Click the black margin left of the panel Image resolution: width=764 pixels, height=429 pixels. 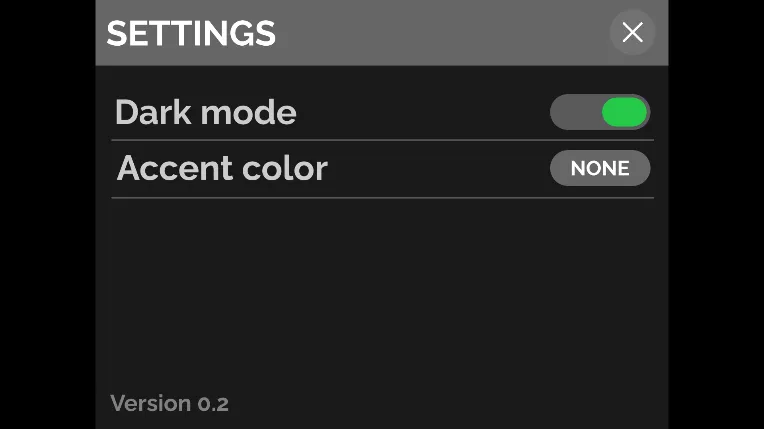point(47,215)
